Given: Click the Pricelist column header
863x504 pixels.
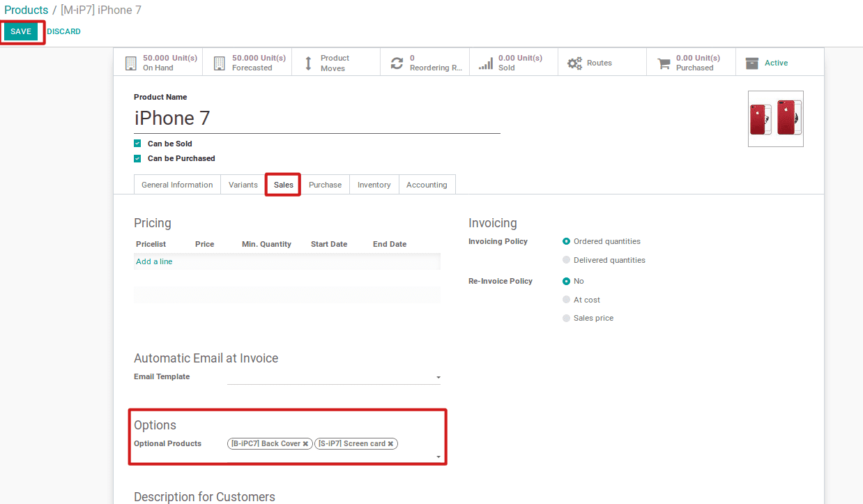Looking at the screenshot, I should pyautogui.click(x=151, y=244).
